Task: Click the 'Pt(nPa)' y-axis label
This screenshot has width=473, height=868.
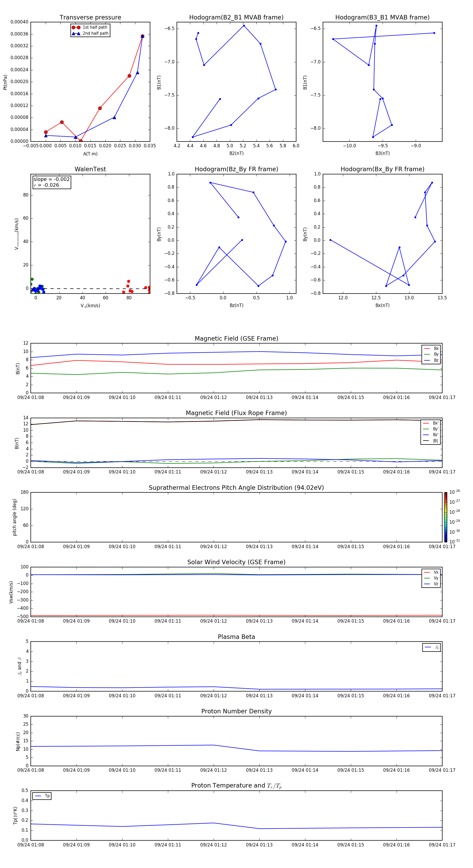Action: pyautogui.click(x=5, y=82)
